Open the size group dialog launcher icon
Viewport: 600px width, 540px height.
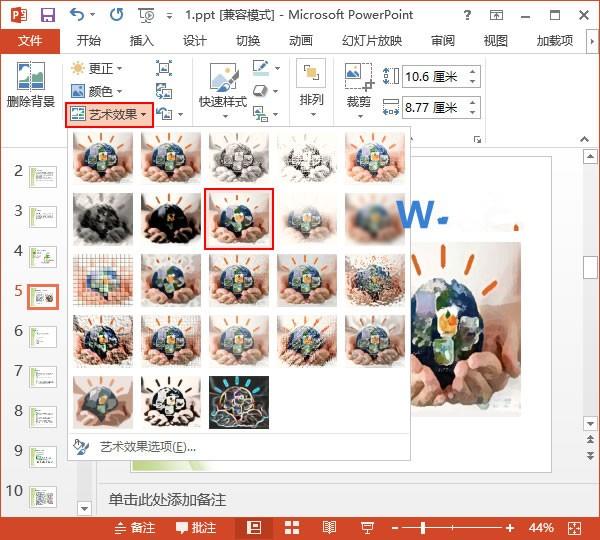477,140
